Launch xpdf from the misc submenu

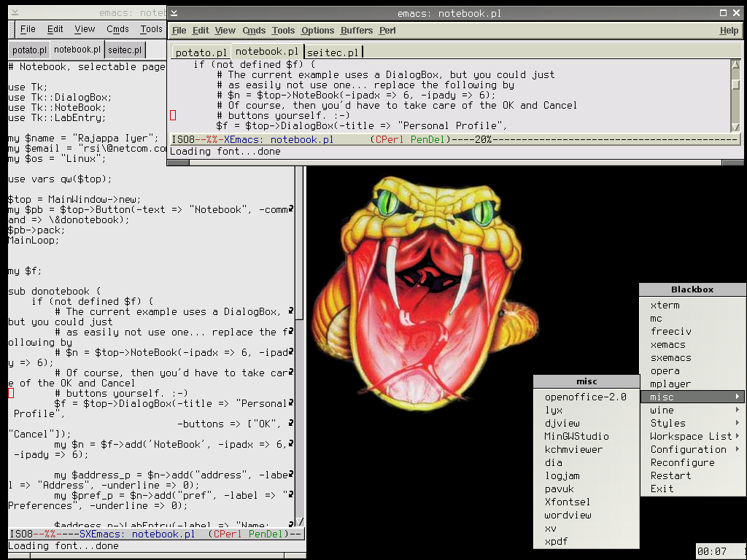coord(587,541)
